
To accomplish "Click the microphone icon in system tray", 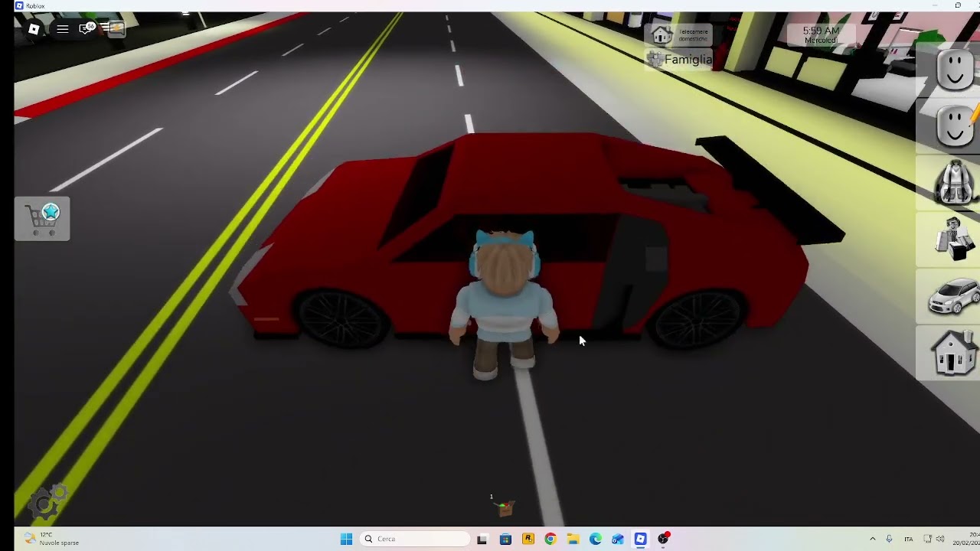I will click(x=889, y=539).
